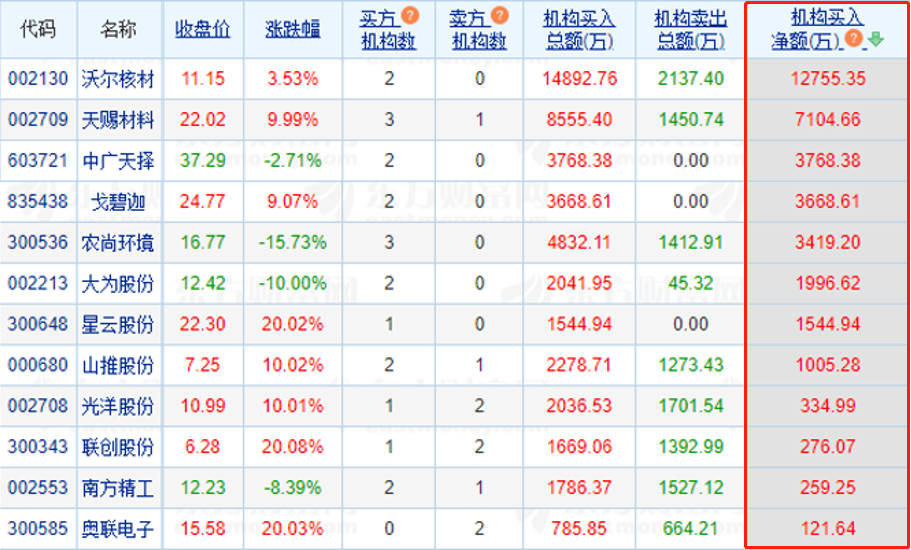Open stock code 300585

(x=38, y=529)
